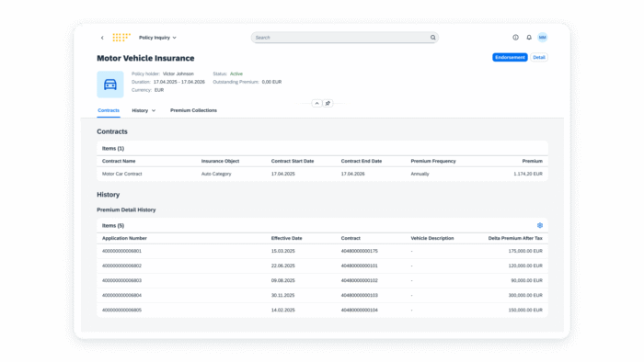The height and width of the screenshot is (362, 644).
Task: Select application 400000000006805 row
Action: pos(322,310)
